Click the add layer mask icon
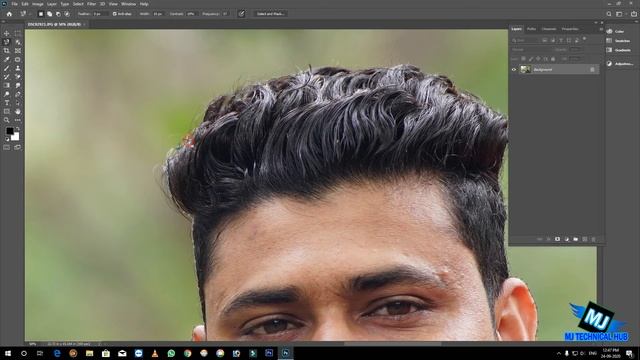Viewport: 640px width, 360px height. [558, 239]
